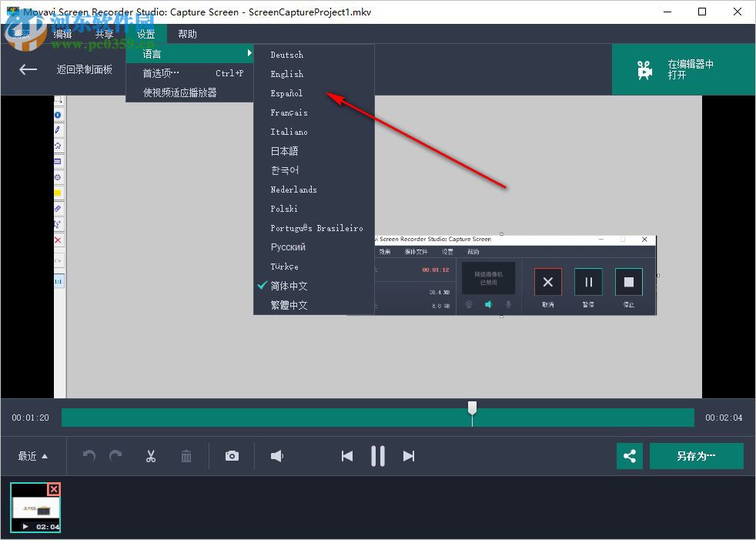Select the checked 简体中文 language option
This screenshot has width=756, height=540.
click(x=288, y=285)
